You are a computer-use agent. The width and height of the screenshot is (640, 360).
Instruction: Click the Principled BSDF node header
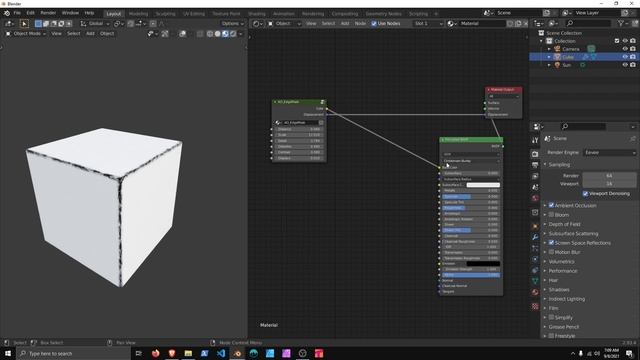pyautogui.click(x=471, y=140)
